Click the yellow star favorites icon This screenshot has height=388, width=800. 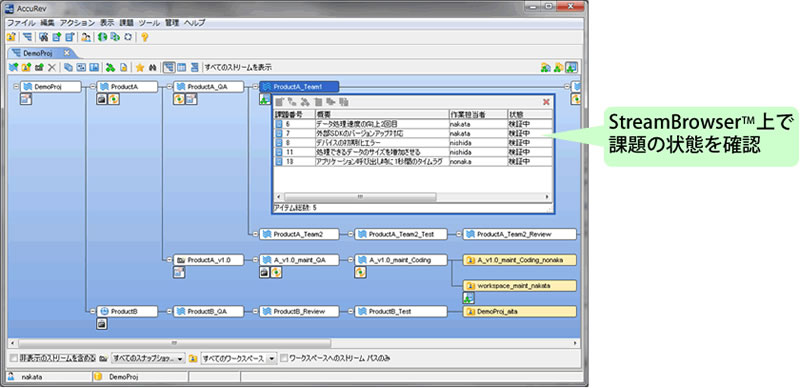click(139, 67)
